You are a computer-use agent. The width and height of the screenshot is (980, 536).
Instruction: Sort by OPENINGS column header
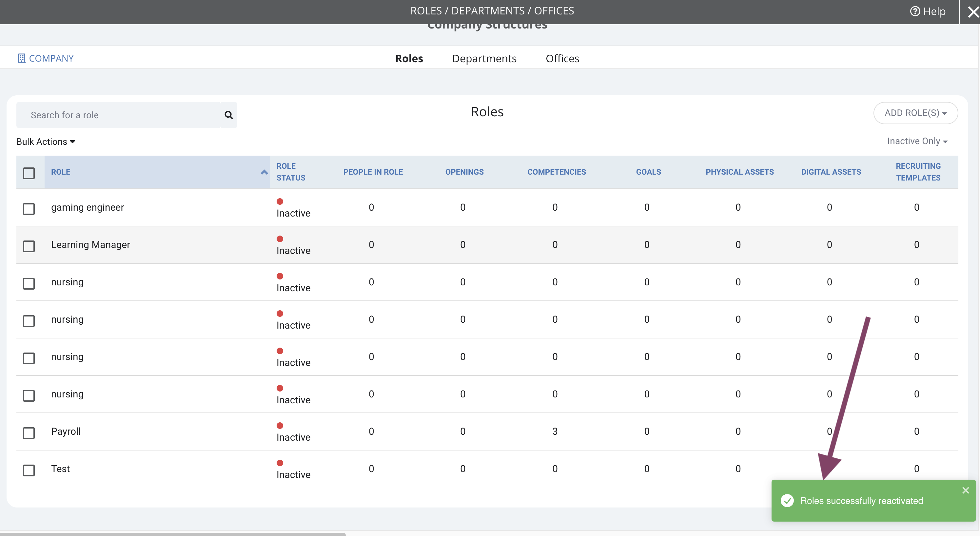pos(464,172)
